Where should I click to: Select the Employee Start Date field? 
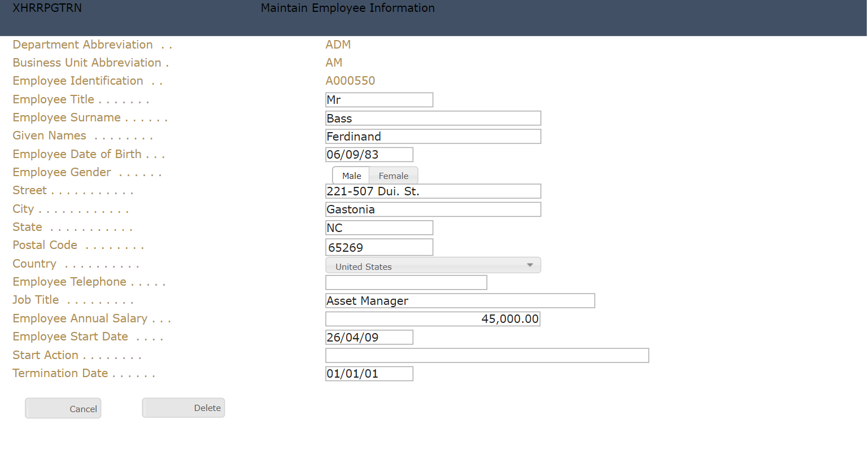[369, 337]
